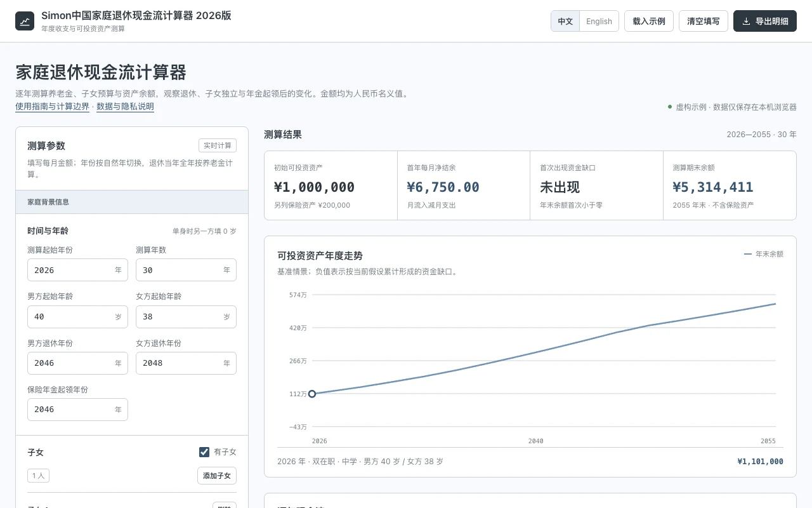
Task: Click the 2026 data point on chart
Action: click(312, 394)
